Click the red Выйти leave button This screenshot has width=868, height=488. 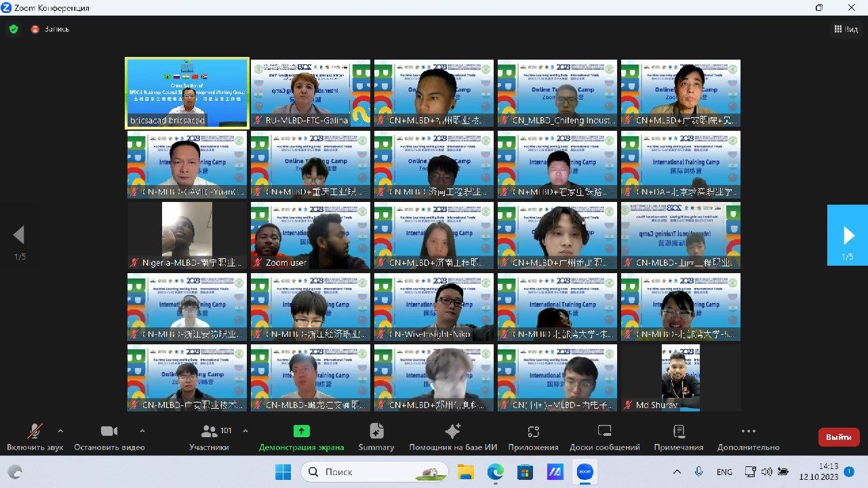coord(838,437)
